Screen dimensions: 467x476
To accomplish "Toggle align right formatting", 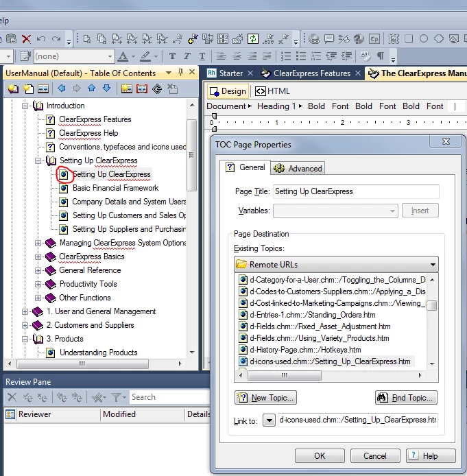I will click(252, 56).
